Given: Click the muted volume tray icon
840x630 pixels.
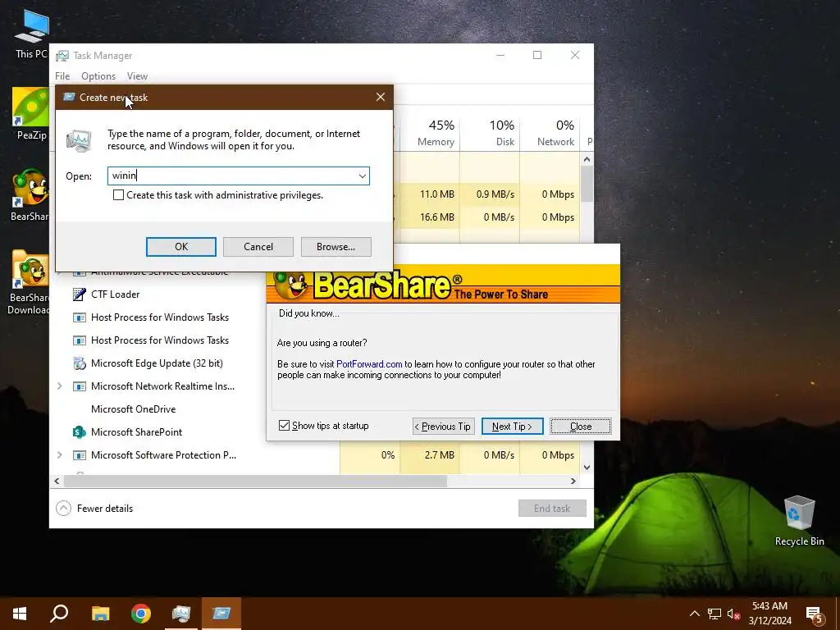Looking at the screenshot, I should pyautogui.click(x=734, y=614).
